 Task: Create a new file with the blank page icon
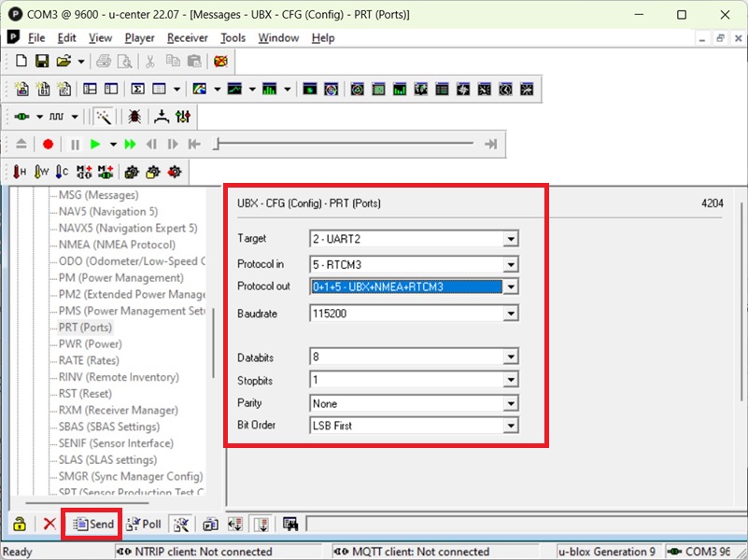click(x=21, y=61)
